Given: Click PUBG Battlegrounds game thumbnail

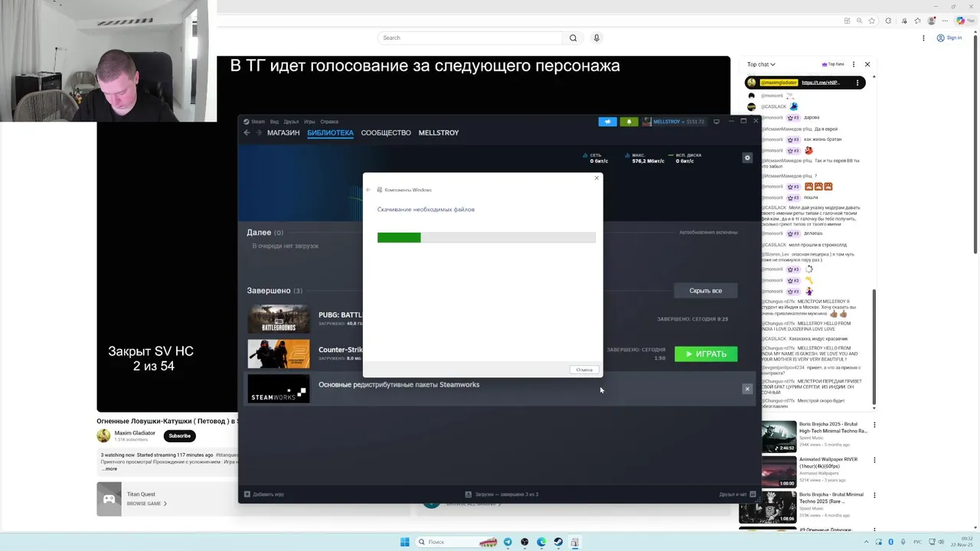Looking at the screenshot, I should click(279, 318).
